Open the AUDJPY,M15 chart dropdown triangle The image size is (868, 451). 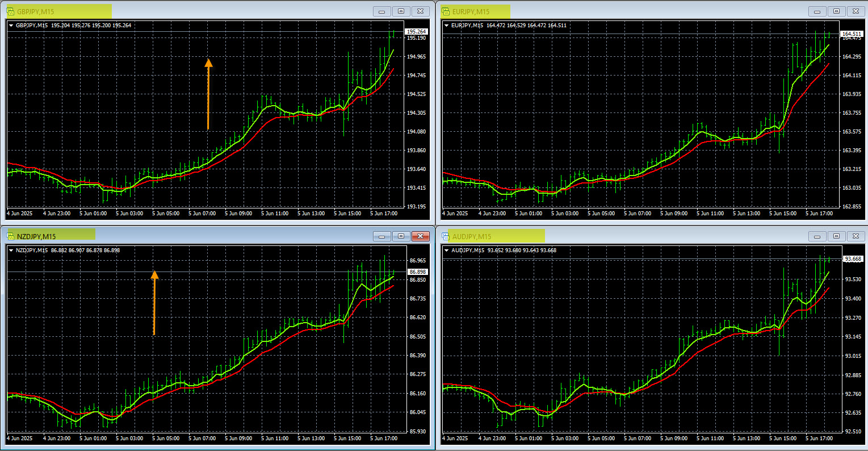pyautogui.click(x=447, y=250)
